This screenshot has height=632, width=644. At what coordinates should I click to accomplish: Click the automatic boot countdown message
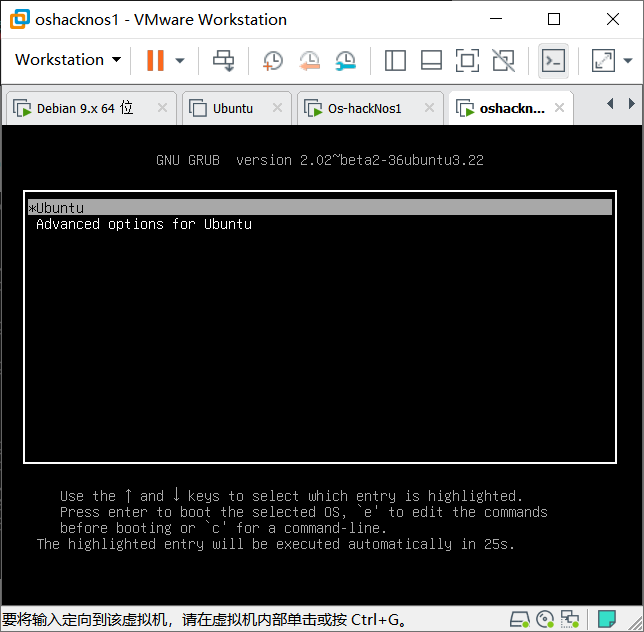pyautogui.click(x=275, y=544)
